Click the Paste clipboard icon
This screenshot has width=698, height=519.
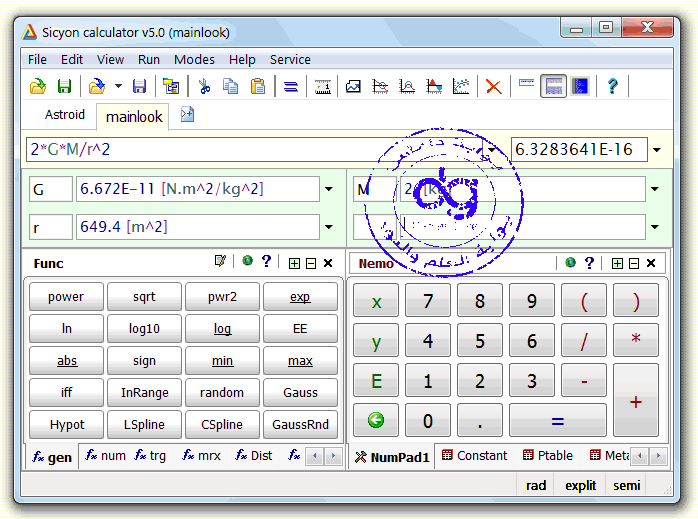[x=258, y=86]
